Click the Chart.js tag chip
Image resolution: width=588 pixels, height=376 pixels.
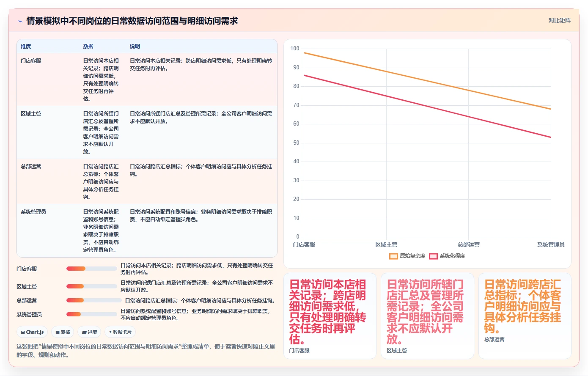[x=32, y=332]
